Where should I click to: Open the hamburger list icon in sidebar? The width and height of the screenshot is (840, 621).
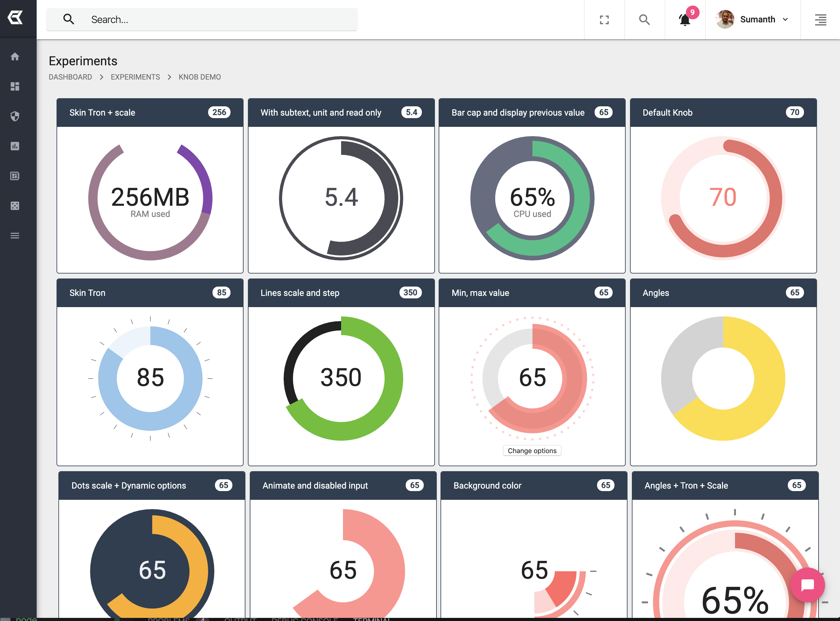(15, 236)
